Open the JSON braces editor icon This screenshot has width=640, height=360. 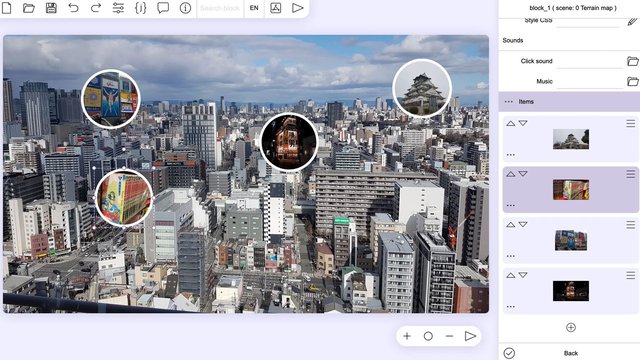point(140,8)
